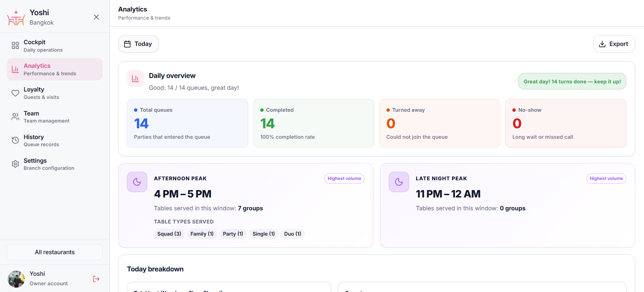
Task: Open History queue records
Action: (x=55, y=140)
